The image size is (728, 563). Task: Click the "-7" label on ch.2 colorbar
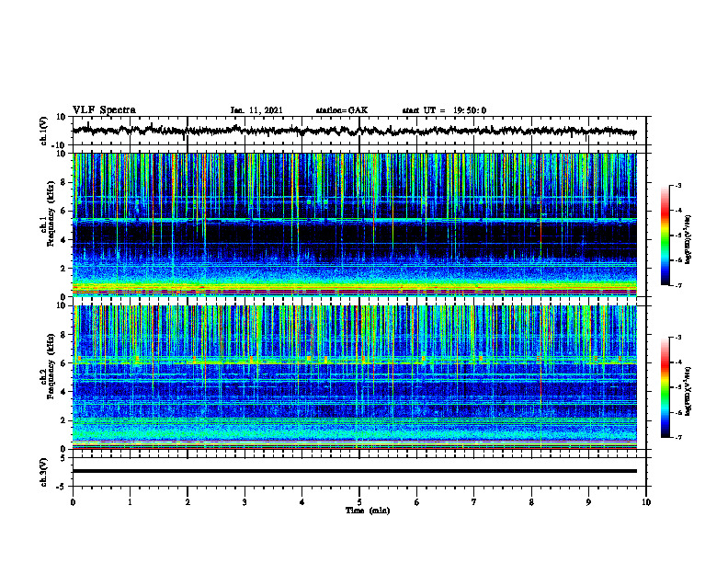(x=677, y=437)
